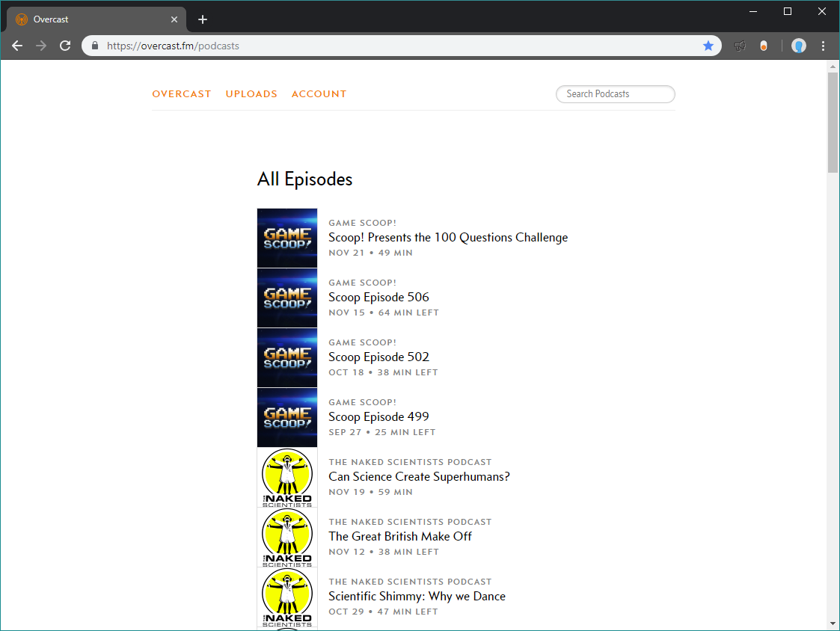
Task: Open the orange extension icon
Action: click(764, 46)
